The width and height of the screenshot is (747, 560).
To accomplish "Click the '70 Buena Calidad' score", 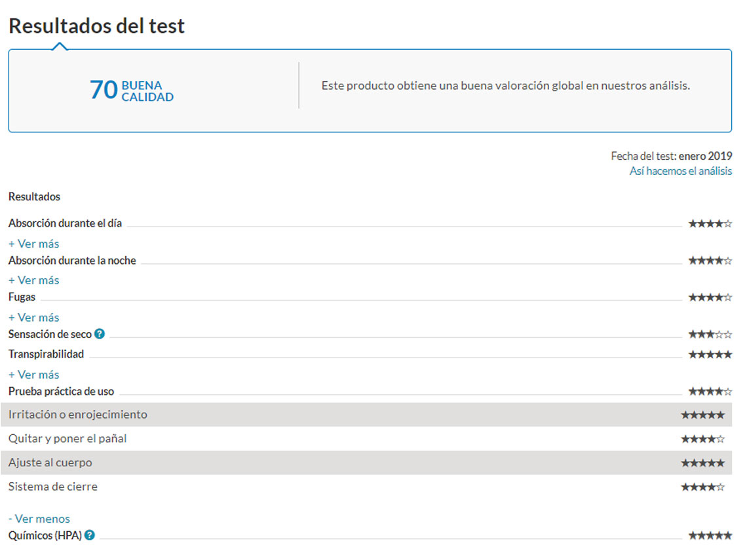I will (x=132, y=90).
